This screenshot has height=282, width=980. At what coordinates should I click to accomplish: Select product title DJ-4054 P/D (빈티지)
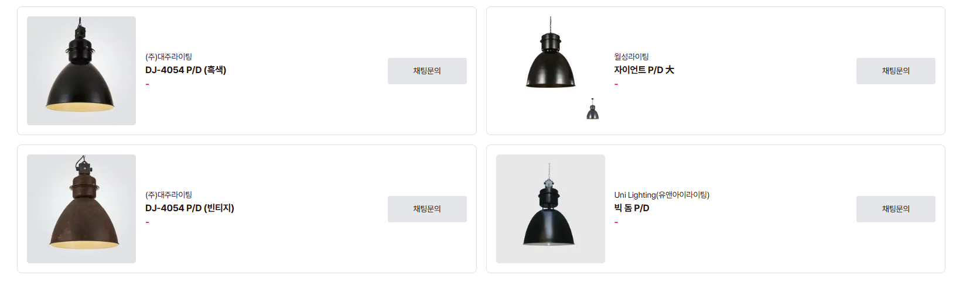click(x=190, y=208)
